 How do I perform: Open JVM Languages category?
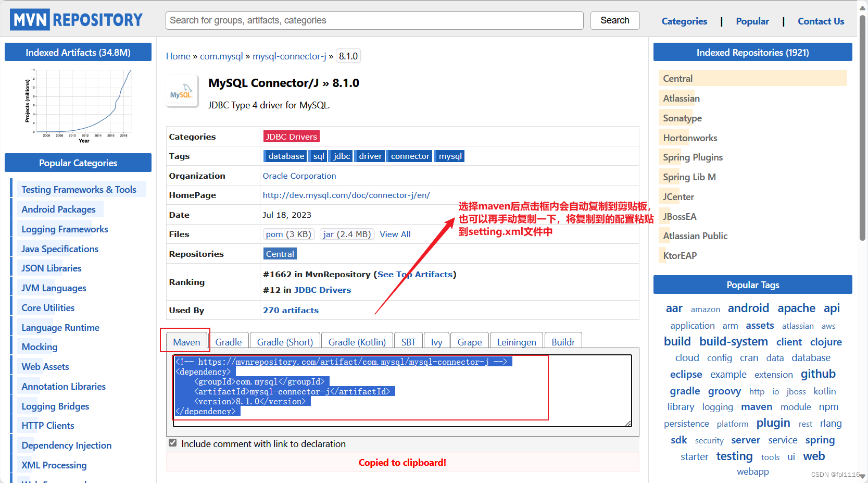coord(54,288)
